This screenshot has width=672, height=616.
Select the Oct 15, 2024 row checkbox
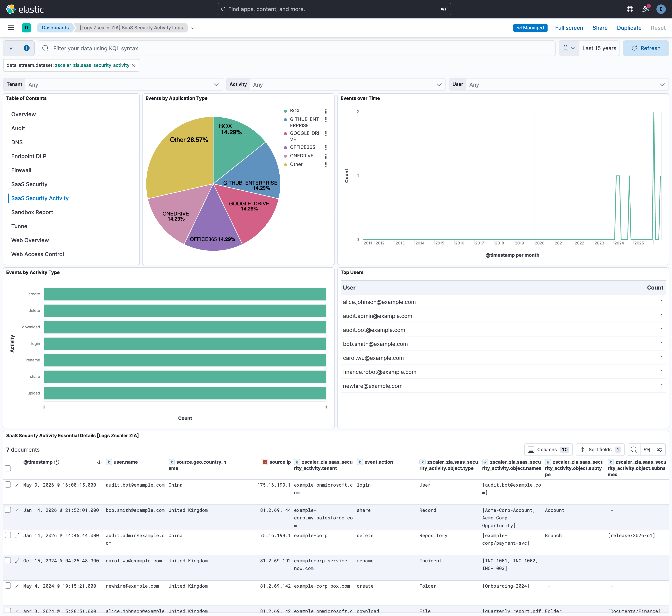[x=8, y=560]
